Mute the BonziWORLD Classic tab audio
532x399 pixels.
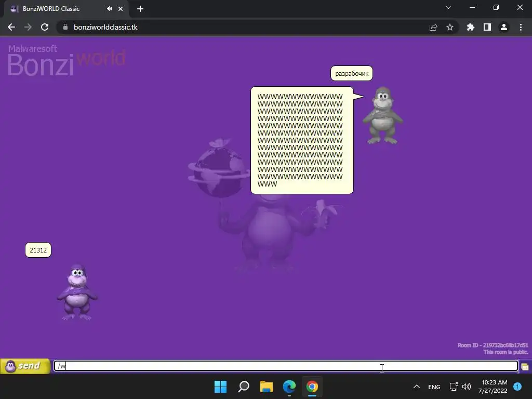coord(109,9)
